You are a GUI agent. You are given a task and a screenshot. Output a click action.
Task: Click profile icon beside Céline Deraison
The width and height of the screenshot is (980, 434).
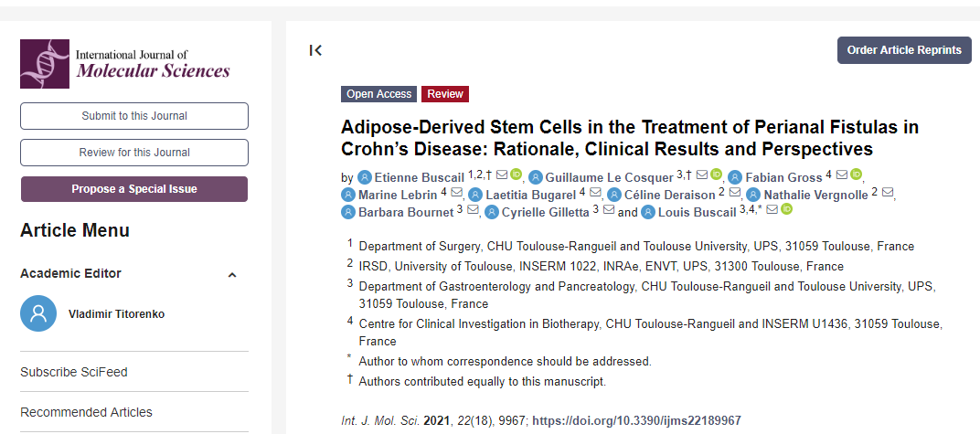[x=614, y=194]
